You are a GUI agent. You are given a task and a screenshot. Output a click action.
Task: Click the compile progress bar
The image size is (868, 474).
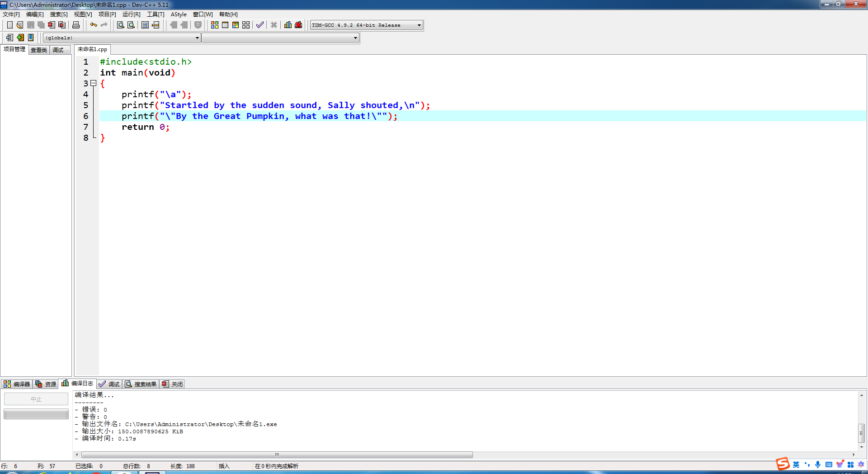(36, 414)
